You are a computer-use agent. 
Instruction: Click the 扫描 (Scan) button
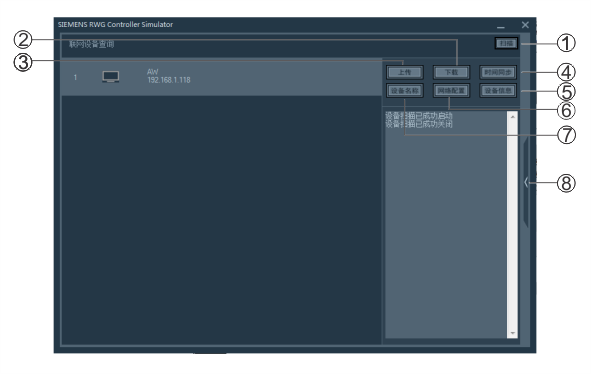(x=506, y=43)
